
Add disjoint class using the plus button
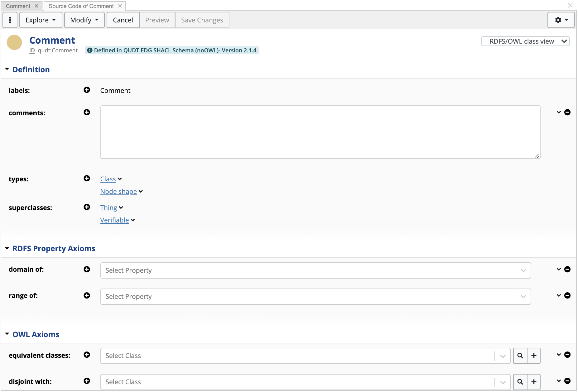pyautogui.click(x=534, y=382)
